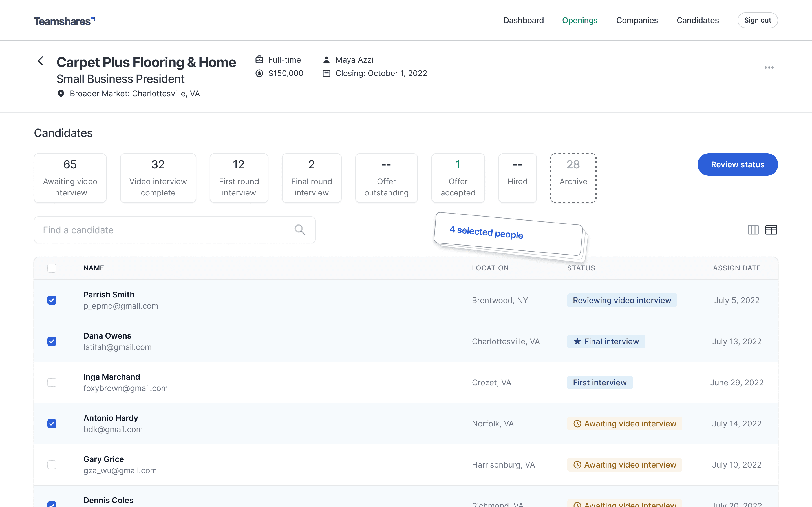Image resolution: width=812 pixels, height=507 pixels.
Task: Focus the Find a candidate field
Action: pos(164,230)
